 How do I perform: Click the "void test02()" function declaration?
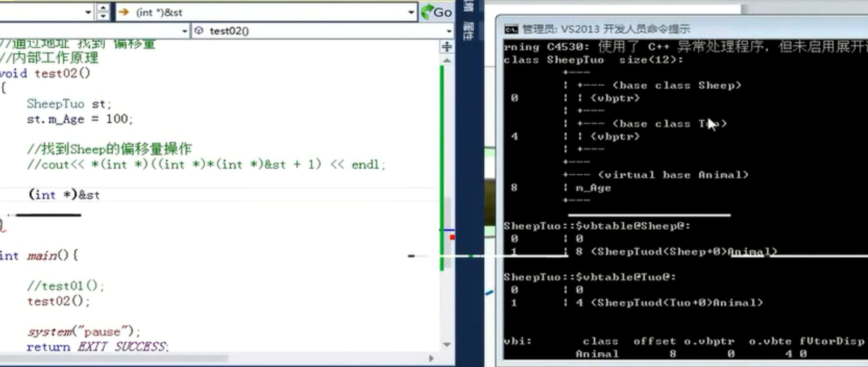[45, 73]
